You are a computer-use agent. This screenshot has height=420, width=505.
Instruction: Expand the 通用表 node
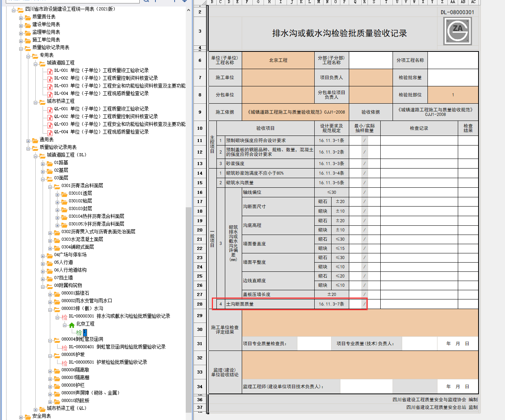coord(28,141)
